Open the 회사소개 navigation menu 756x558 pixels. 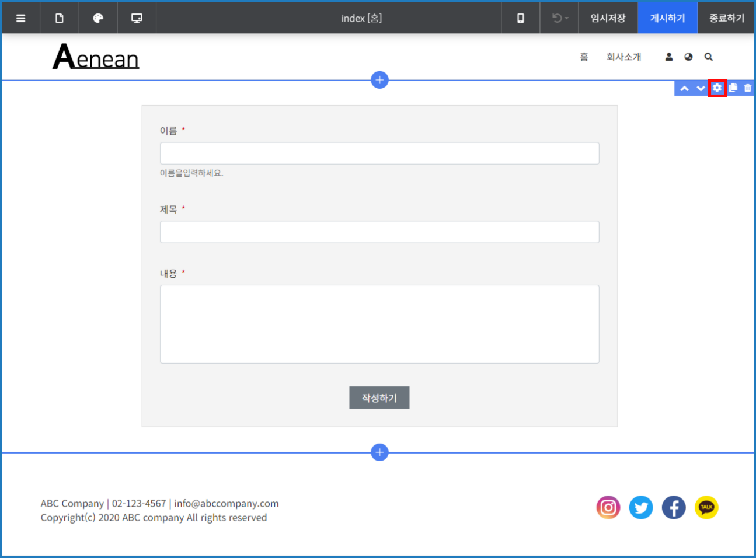[x=624, y=57]
